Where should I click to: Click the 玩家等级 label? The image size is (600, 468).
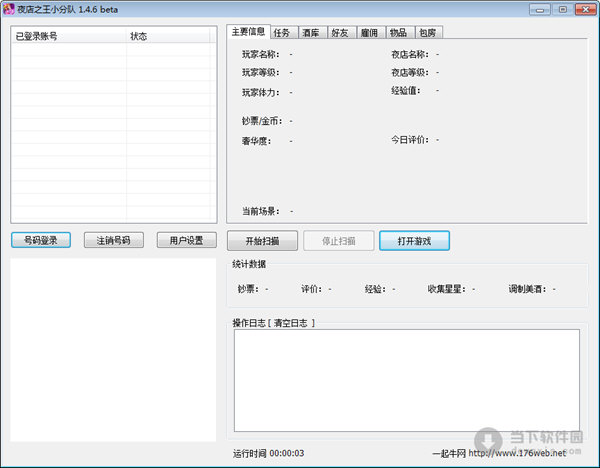(261, 72)
